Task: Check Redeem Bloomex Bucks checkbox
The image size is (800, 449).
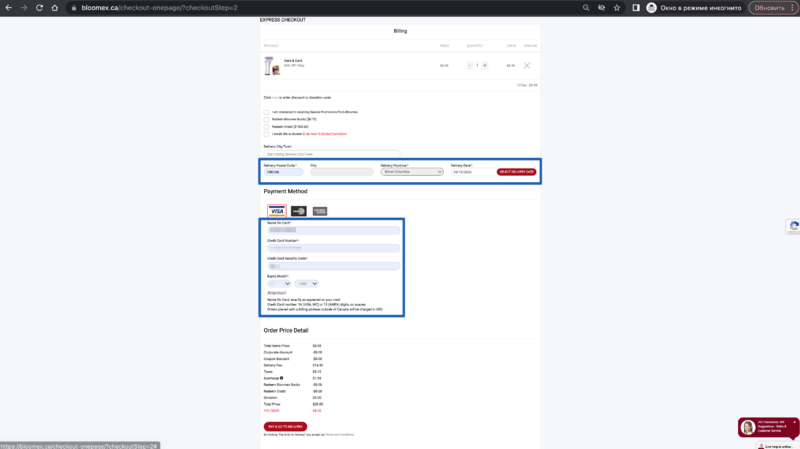Action: [266, 119]
